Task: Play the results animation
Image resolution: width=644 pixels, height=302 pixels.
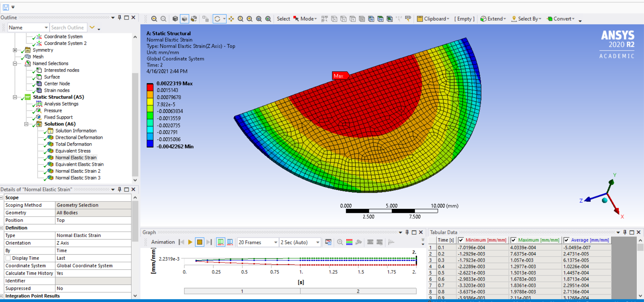Action: (190, 242)
